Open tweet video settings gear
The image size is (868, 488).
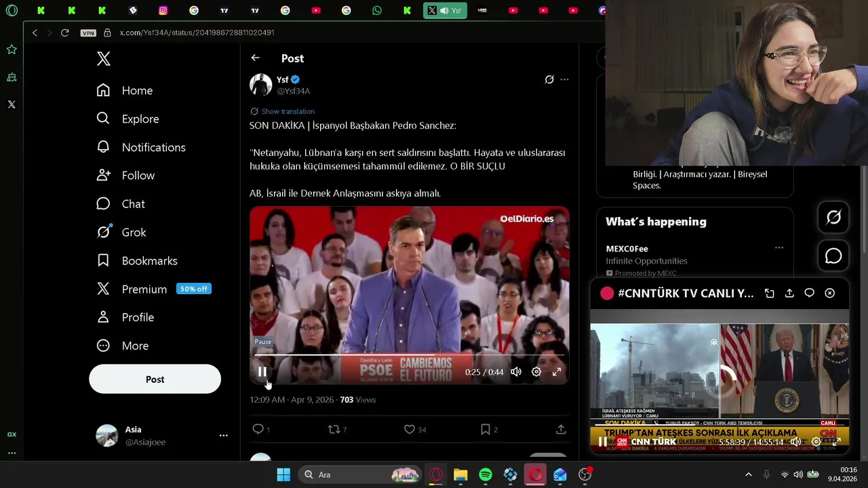click(x=536, y=371)
